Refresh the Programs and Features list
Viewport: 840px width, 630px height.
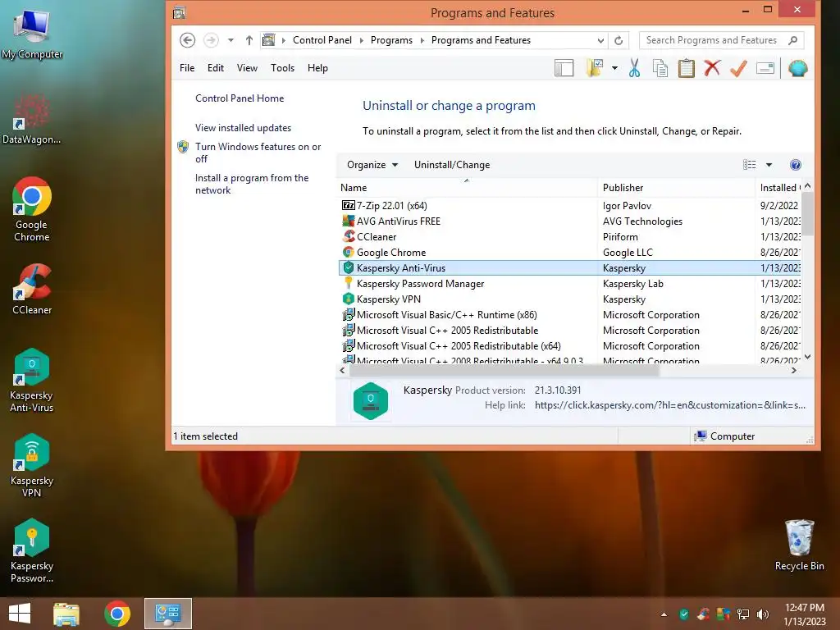click(619, 40)
